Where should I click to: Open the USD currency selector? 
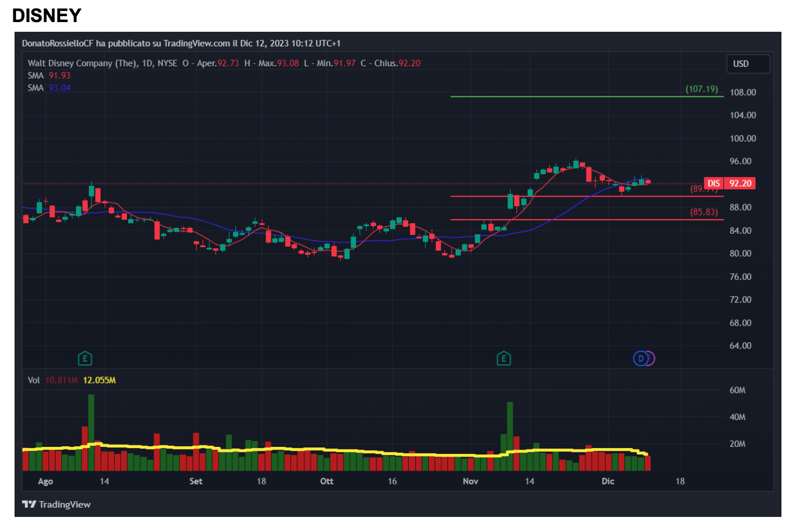click(748, 64)
